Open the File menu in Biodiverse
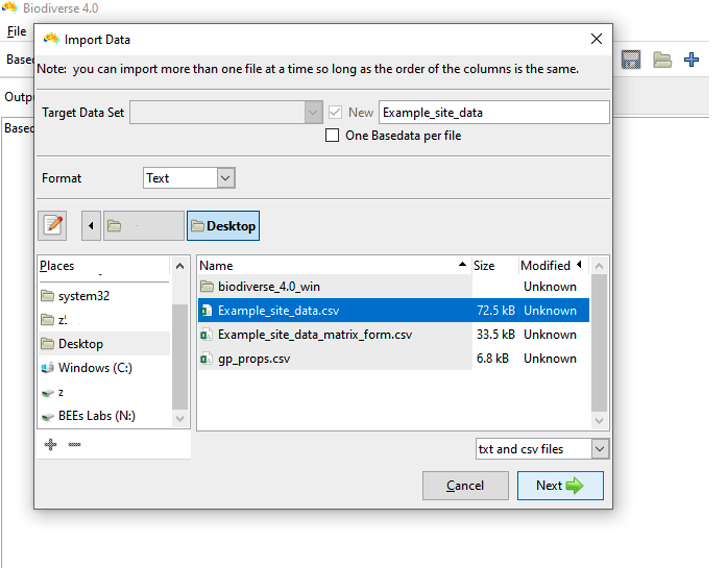 17,31
